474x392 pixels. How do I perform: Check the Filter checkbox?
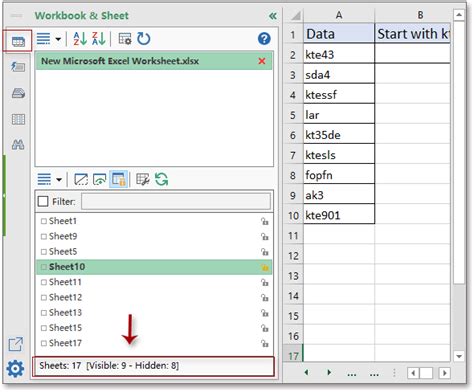[43, 201]
